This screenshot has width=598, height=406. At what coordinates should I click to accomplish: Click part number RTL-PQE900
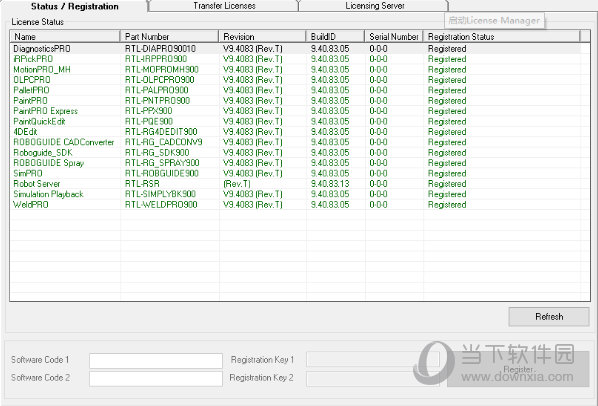click(149, 121)
